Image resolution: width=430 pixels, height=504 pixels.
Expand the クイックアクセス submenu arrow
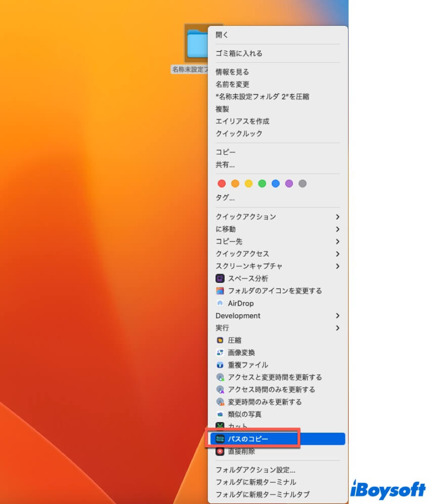click(x=337, y=254)
